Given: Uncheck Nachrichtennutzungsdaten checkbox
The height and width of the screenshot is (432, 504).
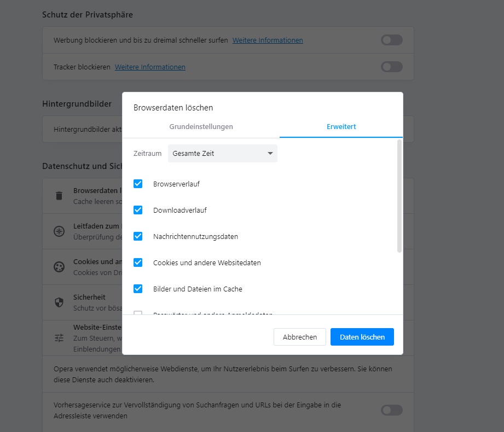Looking at the screenshot, I should [x=138, y=236].
